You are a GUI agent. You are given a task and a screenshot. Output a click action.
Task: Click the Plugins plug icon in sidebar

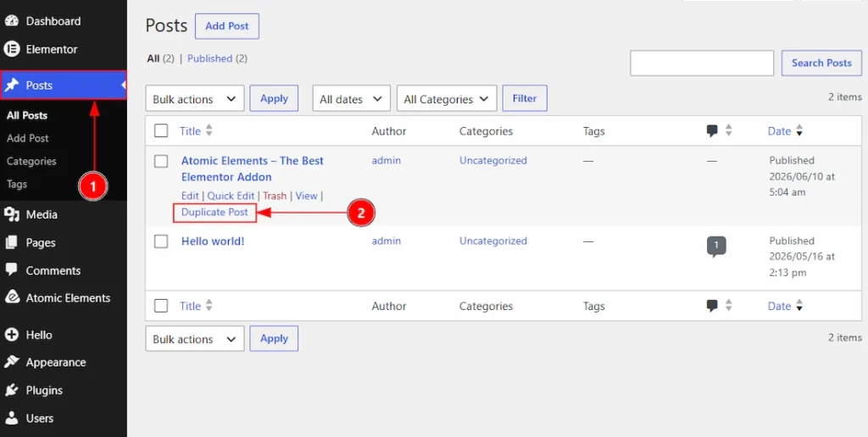12,390
